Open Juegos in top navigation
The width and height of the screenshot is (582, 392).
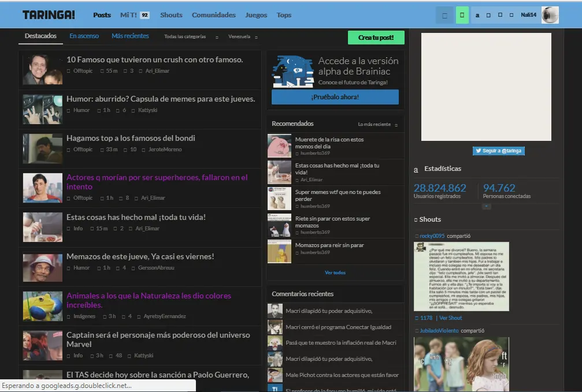(x=256, y=15)
